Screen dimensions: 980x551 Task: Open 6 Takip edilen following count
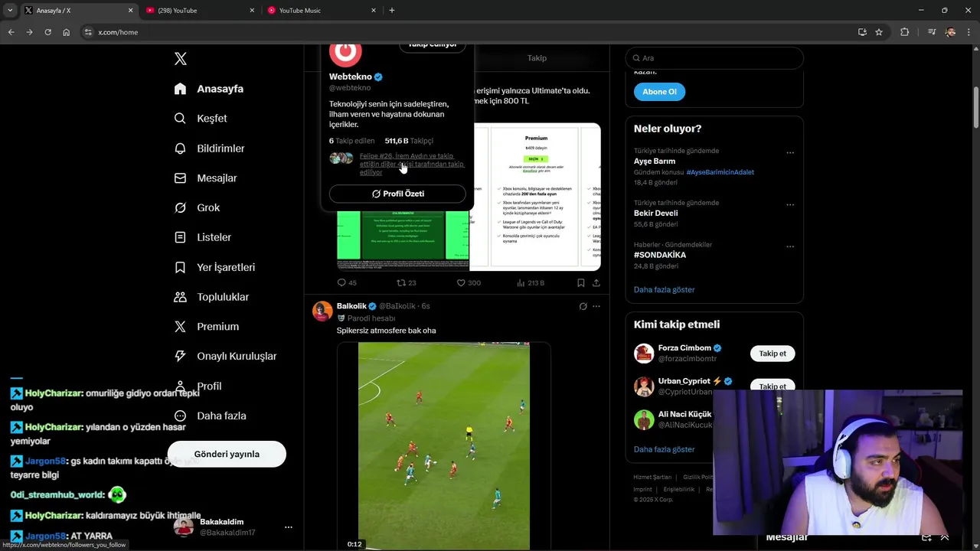pos(352,141)
